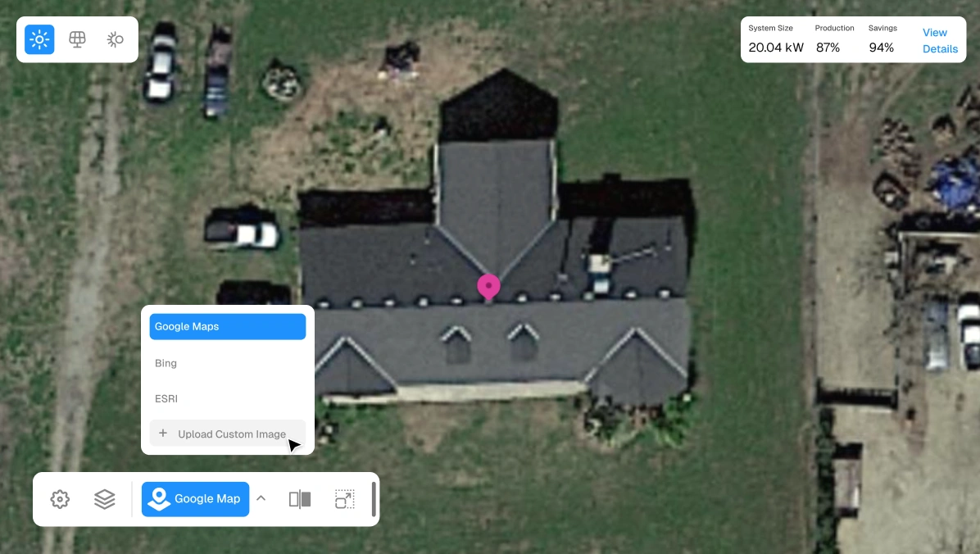Image resolution: width=980 pixels, height=554 pixels.
Task: Toggle the split compare view icon
Action: click(300, 499)
